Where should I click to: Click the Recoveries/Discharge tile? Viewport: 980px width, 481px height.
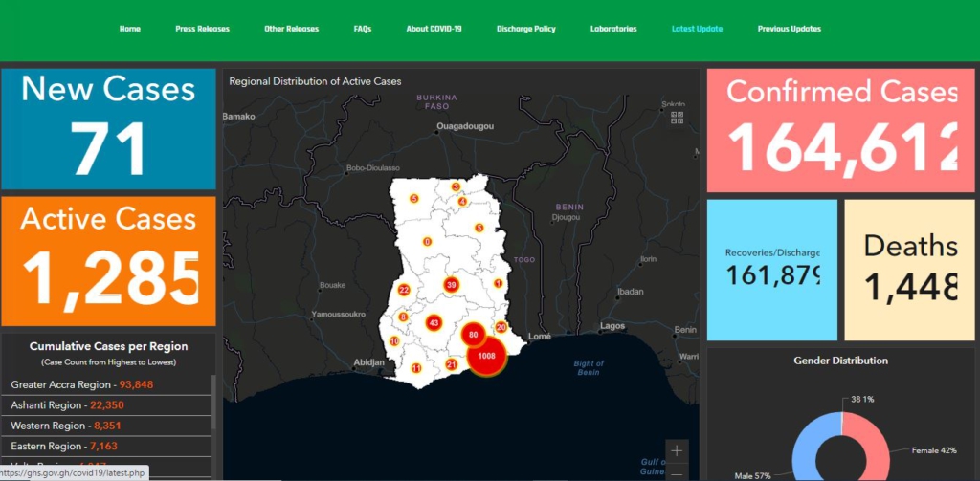pyautogui.click(x=772, y=270)
